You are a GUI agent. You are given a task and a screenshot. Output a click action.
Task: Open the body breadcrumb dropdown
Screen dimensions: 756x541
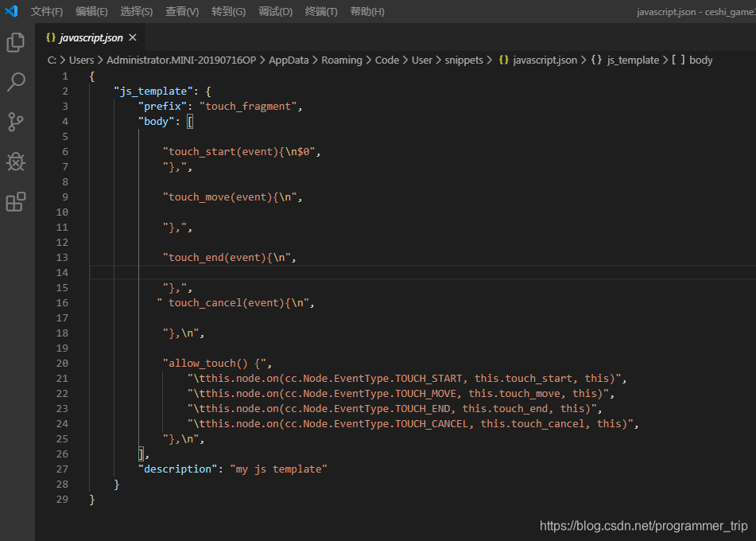[x=700, y=60]
